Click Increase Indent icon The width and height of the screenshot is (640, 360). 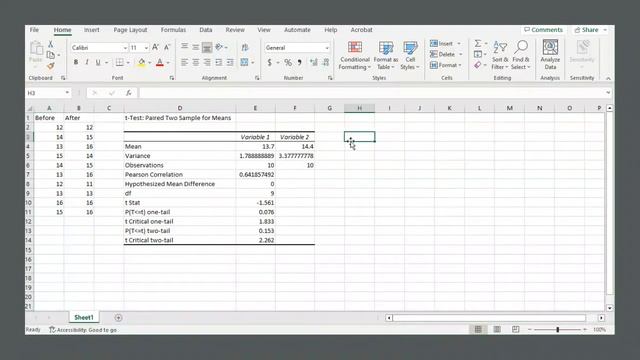(230, 62)
